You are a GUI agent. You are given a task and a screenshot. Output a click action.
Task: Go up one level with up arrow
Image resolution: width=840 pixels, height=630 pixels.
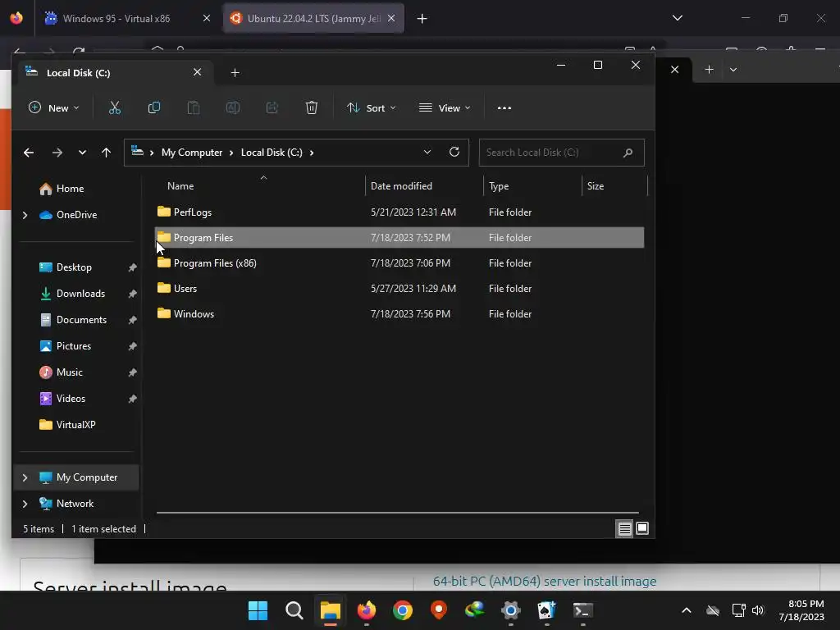point(106,153)
